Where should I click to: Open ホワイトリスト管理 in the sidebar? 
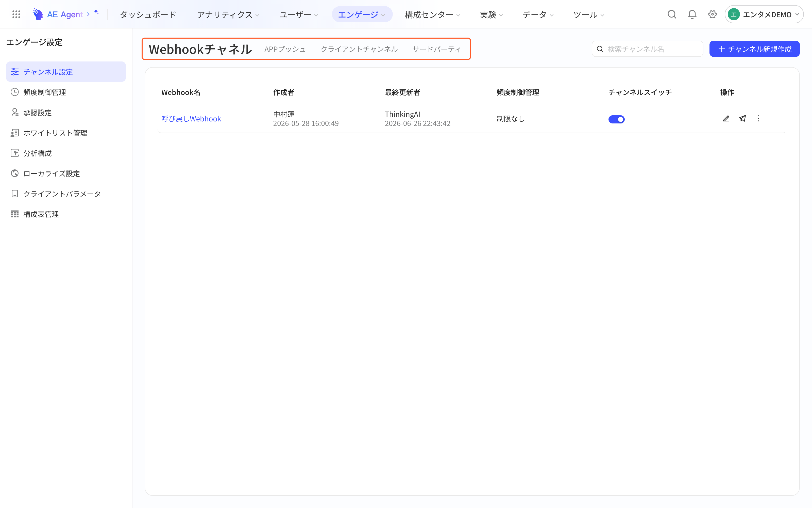click(x=66, y=133)
